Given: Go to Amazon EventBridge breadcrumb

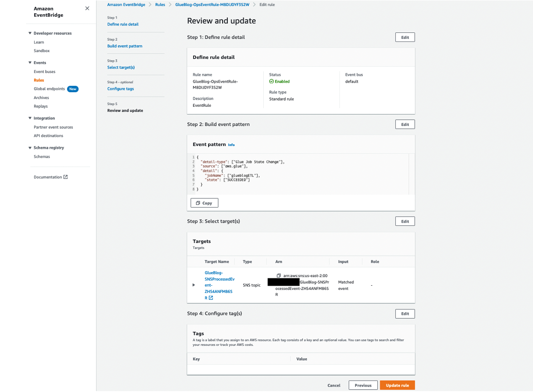Looking at the screenshot, I should (x=126, y=5).
